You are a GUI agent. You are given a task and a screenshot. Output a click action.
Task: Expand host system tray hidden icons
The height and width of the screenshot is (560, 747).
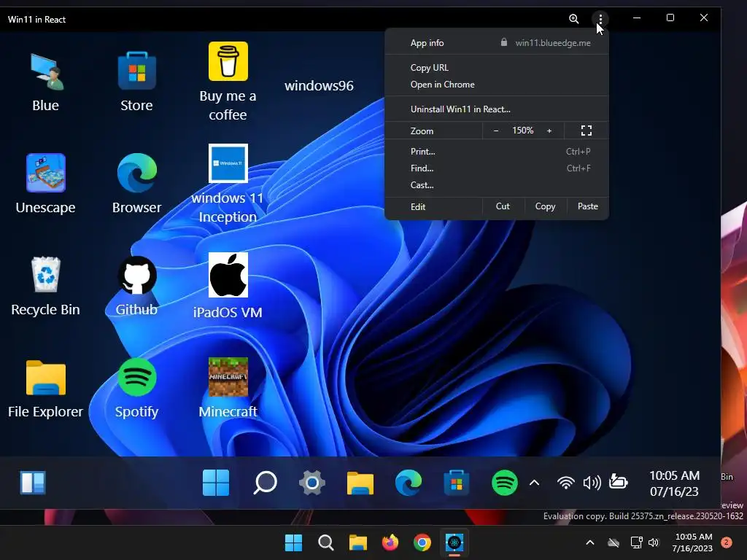(589, 542)
